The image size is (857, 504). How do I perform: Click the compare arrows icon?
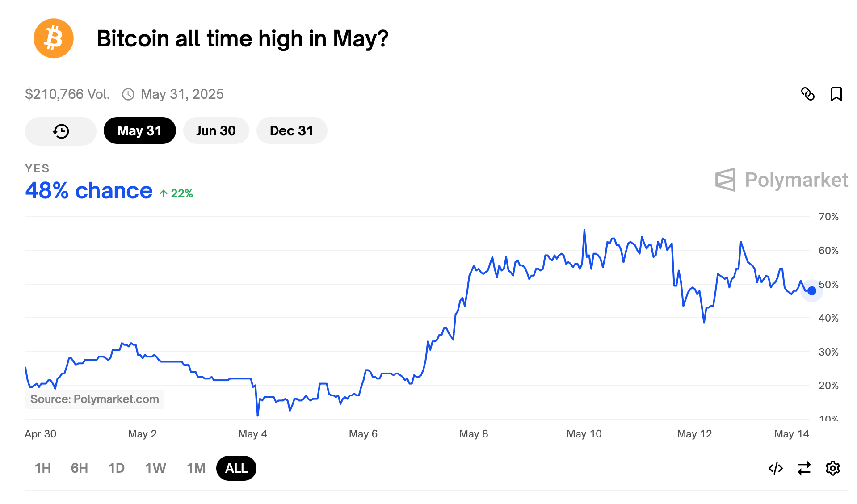click(x=804, y=468)
